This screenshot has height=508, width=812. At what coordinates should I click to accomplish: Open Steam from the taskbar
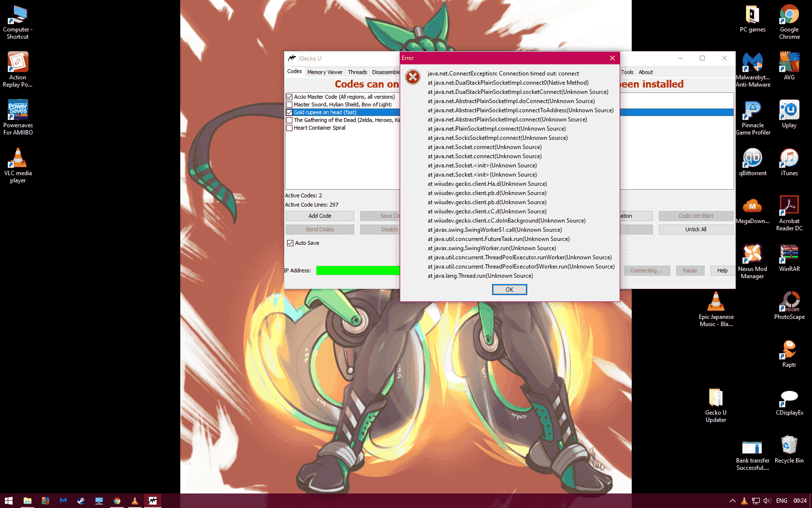click(x=81, y=501)
